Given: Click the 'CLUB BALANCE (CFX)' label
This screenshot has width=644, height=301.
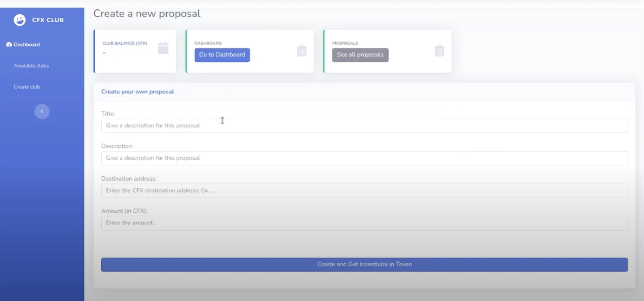Looking at the screenshot, I should point(124,43).
